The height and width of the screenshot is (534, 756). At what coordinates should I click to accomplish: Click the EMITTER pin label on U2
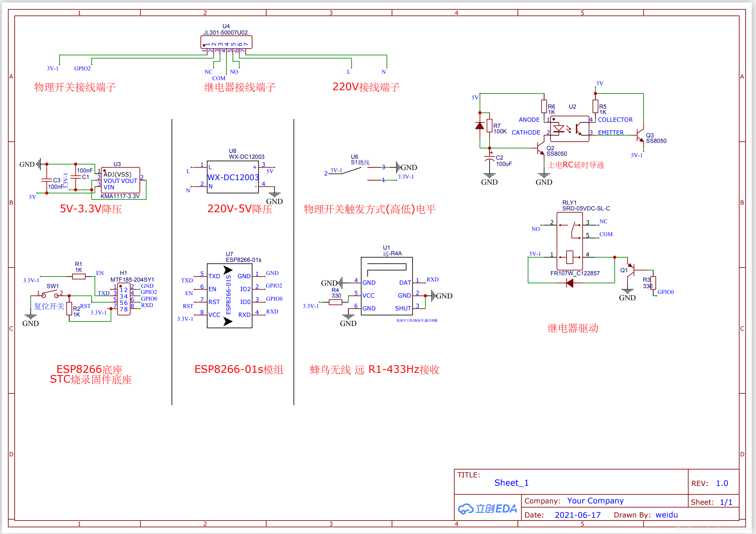pos(611,132)
